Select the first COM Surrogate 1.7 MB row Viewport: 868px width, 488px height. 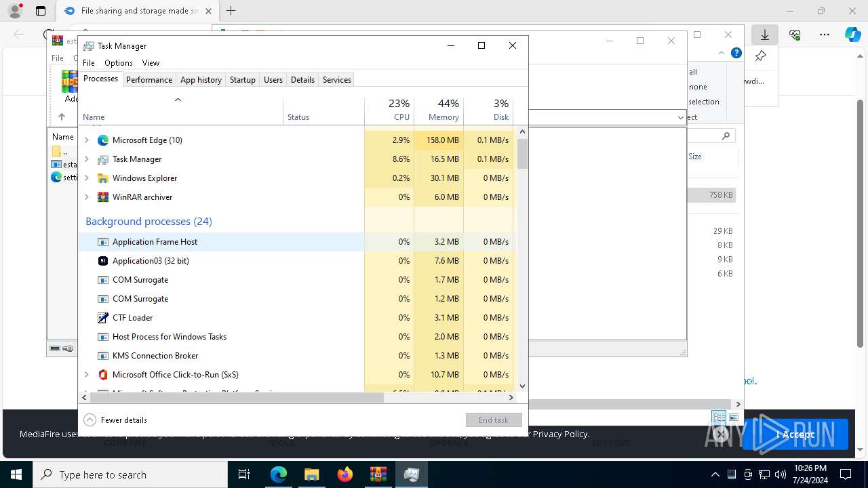coord(296,280)
